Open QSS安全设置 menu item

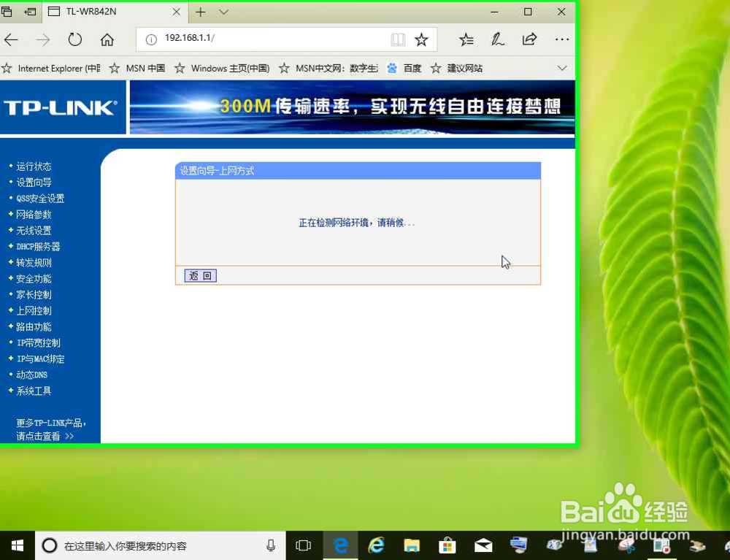point(40,199)
